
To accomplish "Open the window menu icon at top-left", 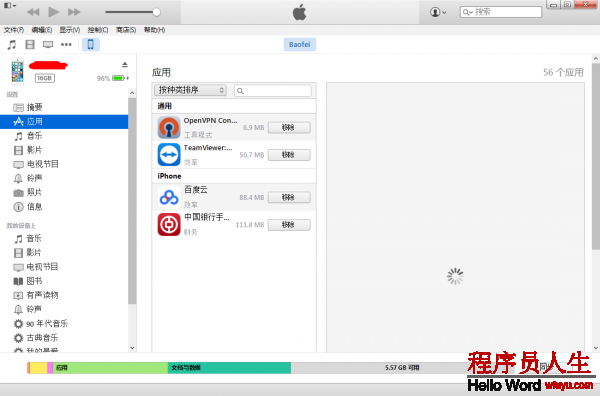I will point(10,6).
